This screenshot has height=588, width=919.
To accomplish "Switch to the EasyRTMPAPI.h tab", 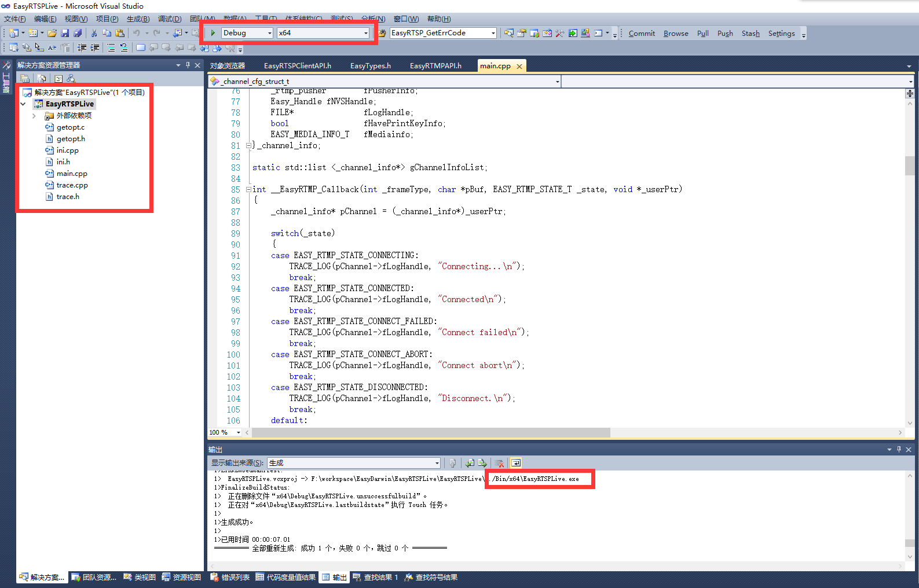I will pos(435,66).
